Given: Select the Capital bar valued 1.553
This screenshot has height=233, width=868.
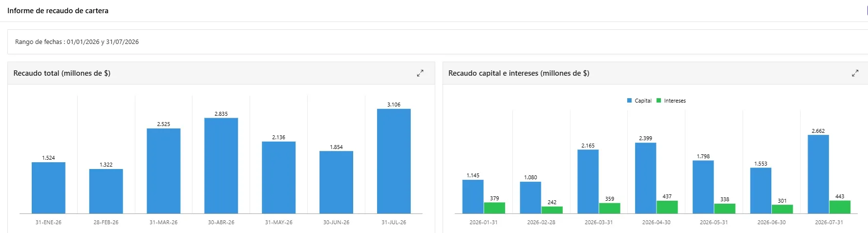Looking at the screenshot, I should point(761,191).
